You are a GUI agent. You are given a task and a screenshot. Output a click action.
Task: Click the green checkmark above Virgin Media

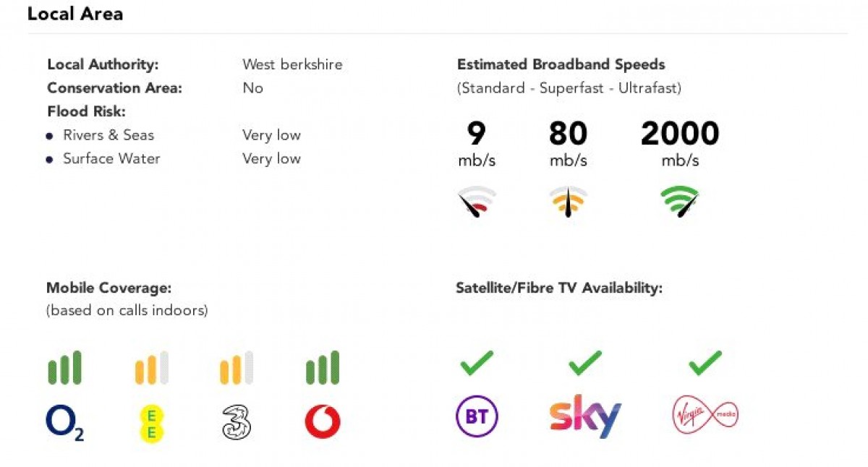705,362
